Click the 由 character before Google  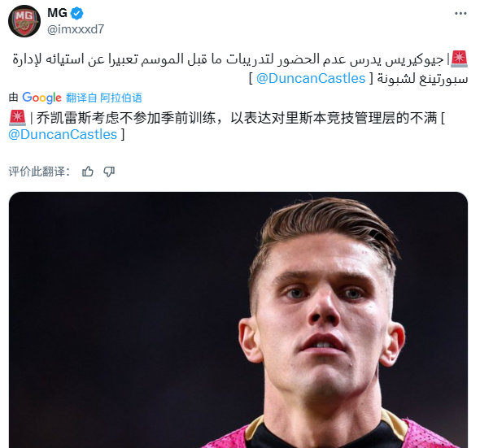click(x=14, y=98)
